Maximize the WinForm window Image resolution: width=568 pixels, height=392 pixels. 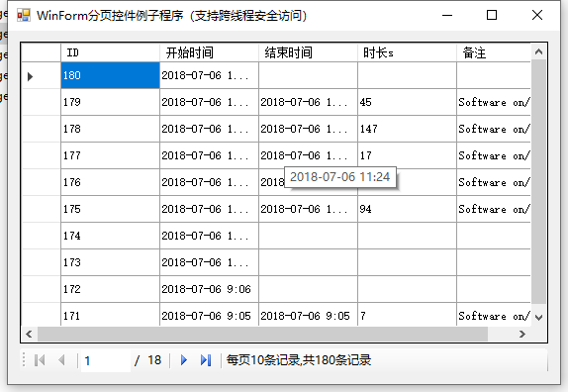(492, 15)
